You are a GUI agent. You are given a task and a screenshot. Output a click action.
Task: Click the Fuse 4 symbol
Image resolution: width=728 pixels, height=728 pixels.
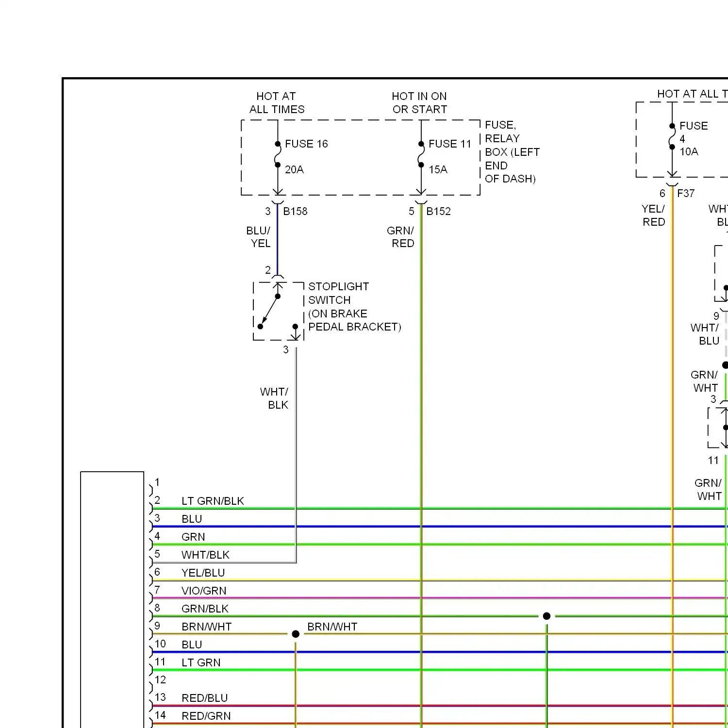click(x=672, y=136)
